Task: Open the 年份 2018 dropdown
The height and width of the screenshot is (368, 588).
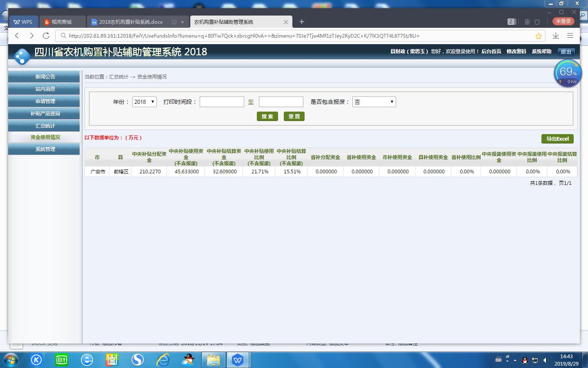Action: point(145,102)
